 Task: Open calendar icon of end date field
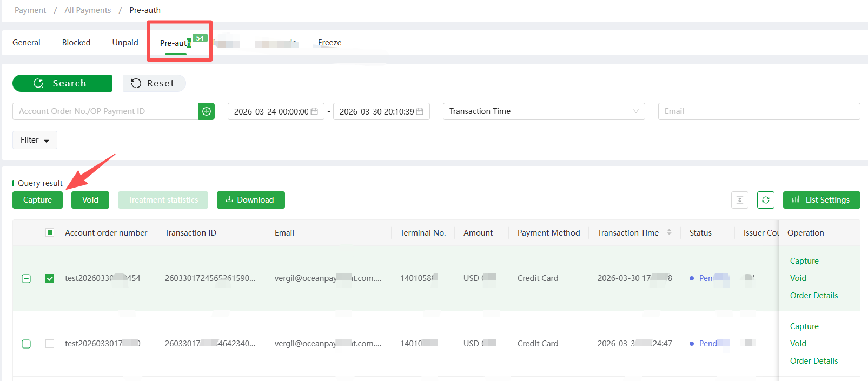coord(420,111)
